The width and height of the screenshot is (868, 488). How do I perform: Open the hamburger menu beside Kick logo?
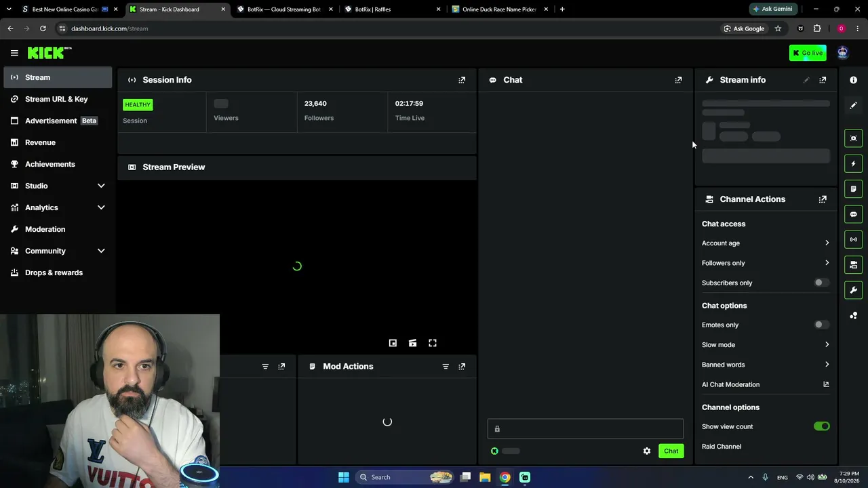(x=14, y=53)
